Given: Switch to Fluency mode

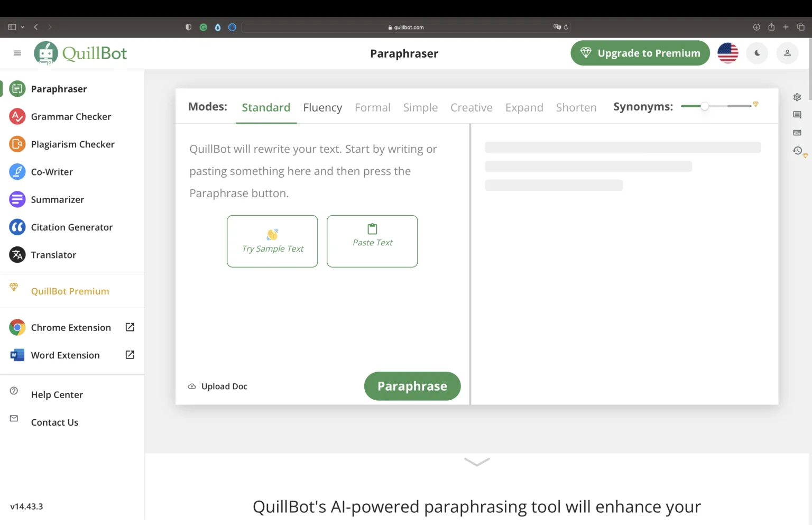Looking at the screenshot, I should (322, 107).
